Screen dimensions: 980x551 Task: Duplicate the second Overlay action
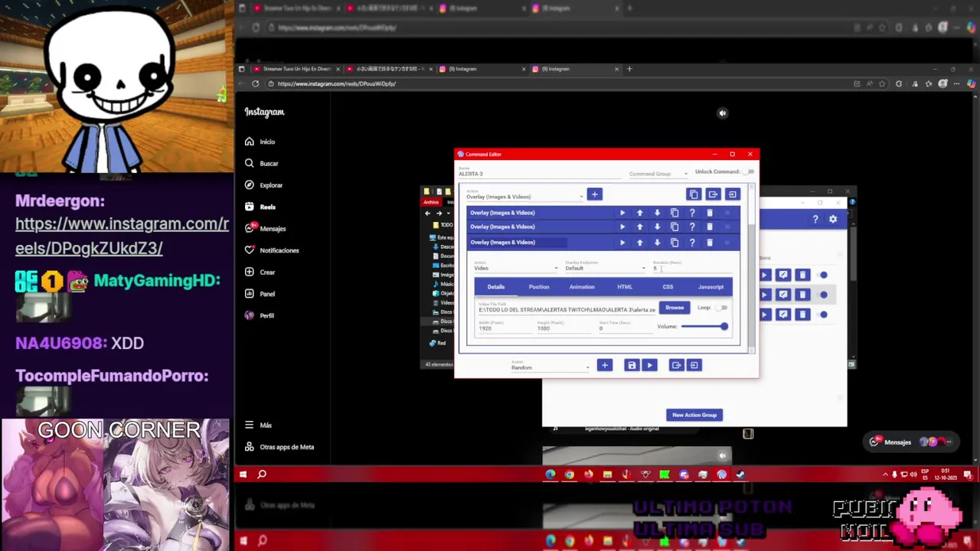click(675, 227)
